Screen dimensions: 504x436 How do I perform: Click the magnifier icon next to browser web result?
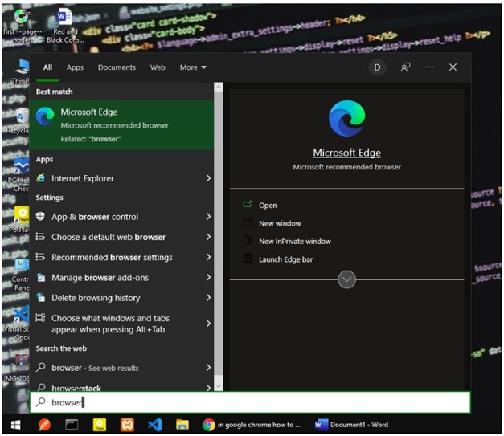[x=41, y=367]
